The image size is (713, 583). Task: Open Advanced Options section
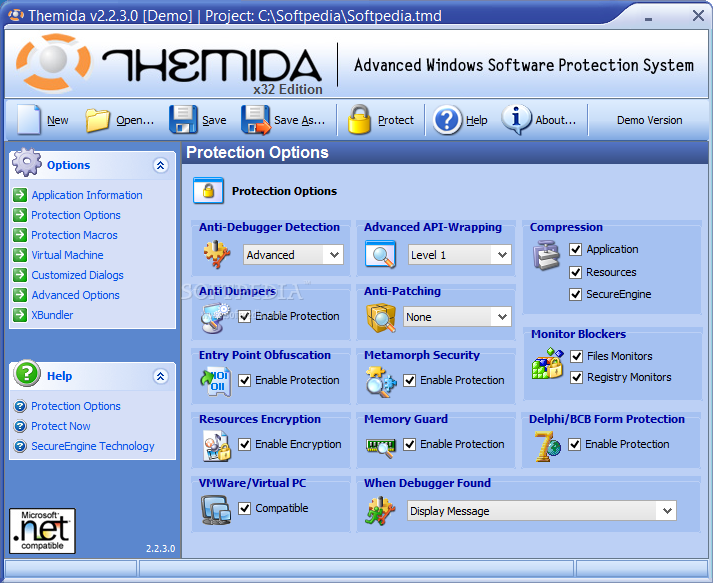click(x=75, y=295)
